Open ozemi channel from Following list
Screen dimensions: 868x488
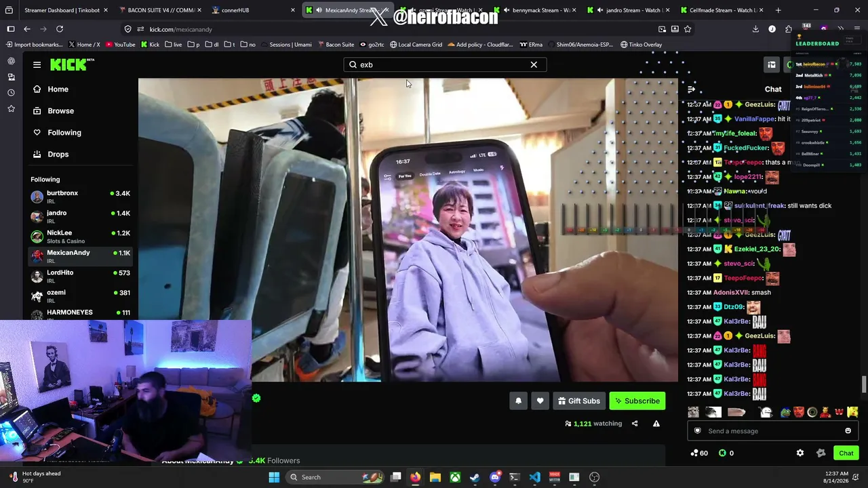point(81,296)
